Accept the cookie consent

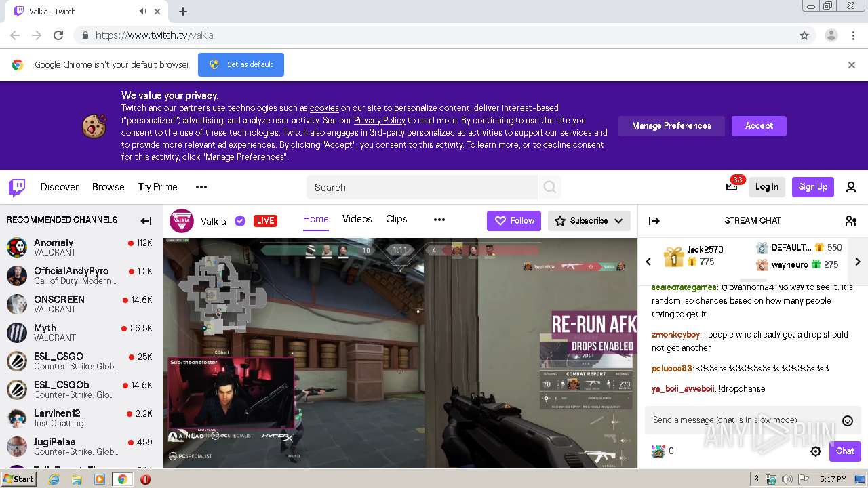[x=759, y=126]
